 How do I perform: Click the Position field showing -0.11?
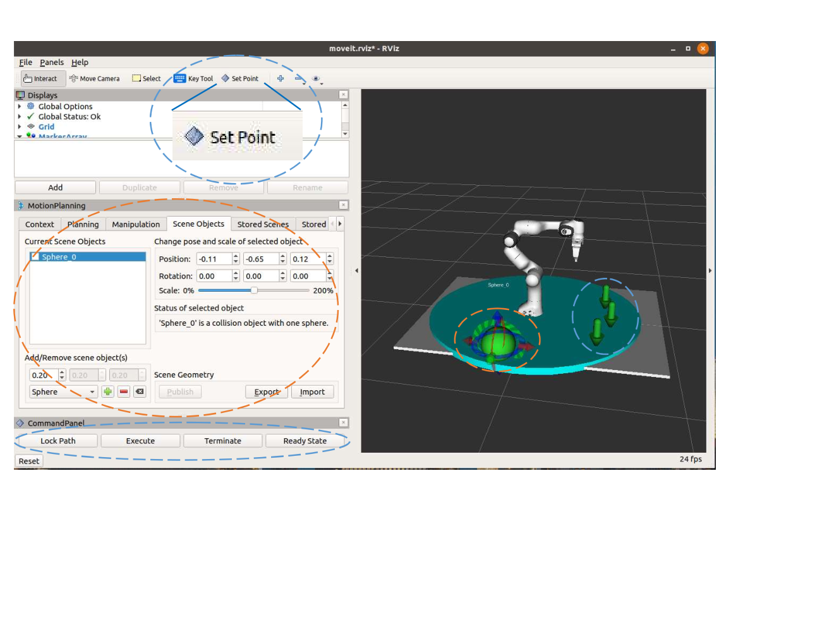coord(214,259)
